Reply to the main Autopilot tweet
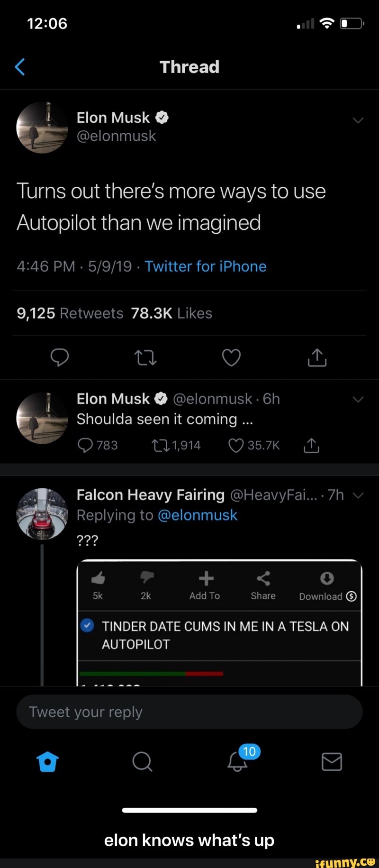This screenshot has width=379, height=868. point(60,357)
